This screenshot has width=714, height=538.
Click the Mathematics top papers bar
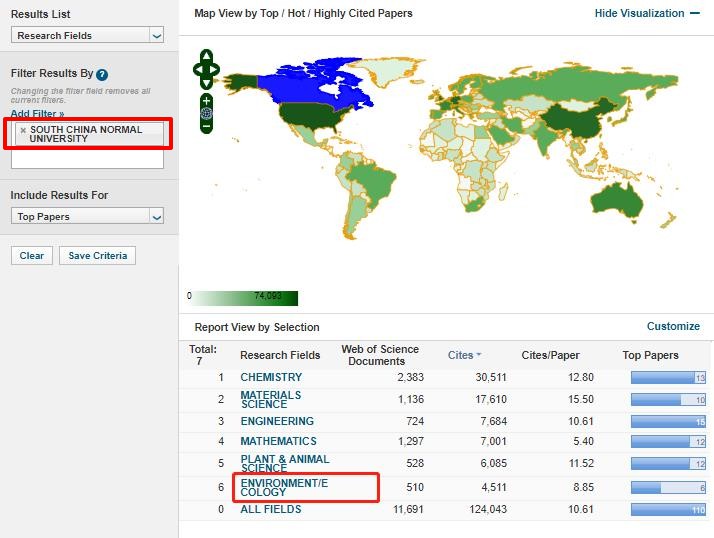pyautogui.click(x=668, y=441)
